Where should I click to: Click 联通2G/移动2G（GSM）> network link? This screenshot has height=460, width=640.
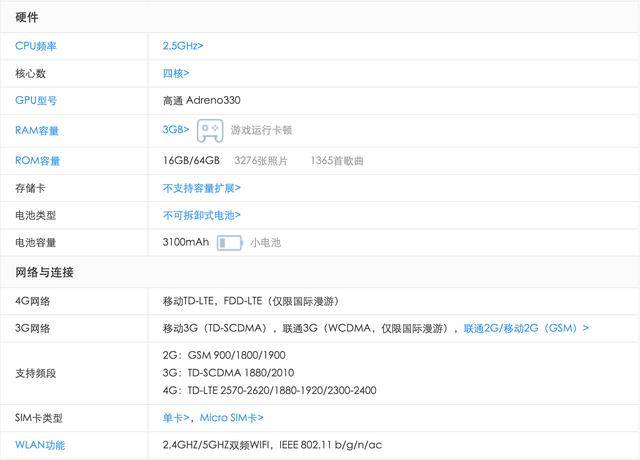526,328
